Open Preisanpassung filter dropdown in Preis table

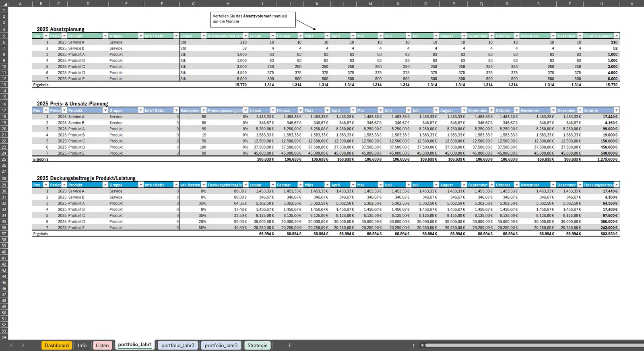pos(246,111)
